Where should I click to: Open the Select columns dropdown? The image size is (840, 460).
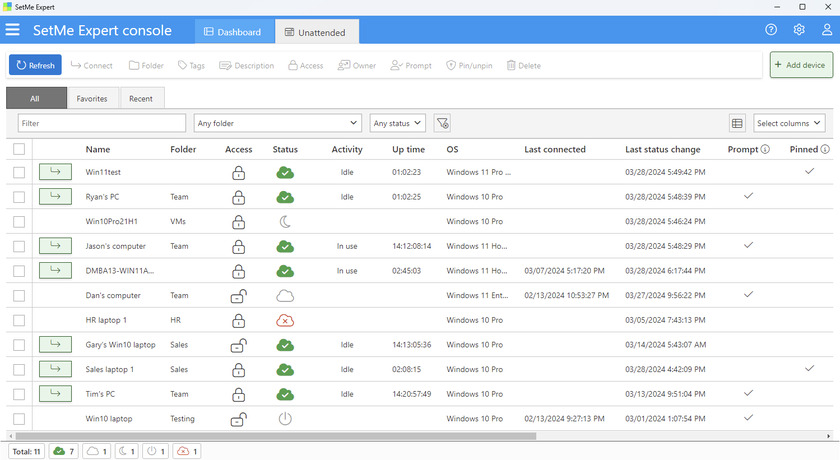point(789,123)
